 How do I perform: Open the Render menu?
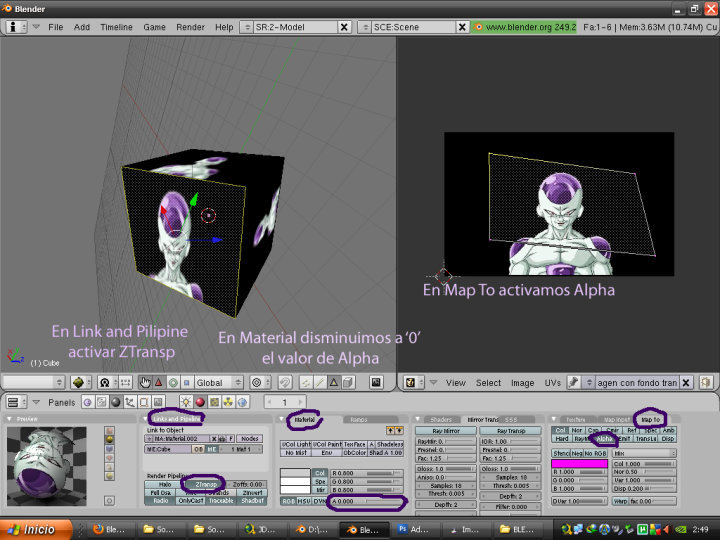click(190, 27)
